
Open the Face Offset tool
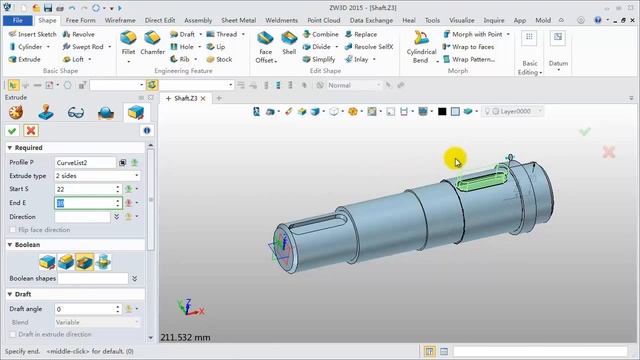click(x=265, y=47)
